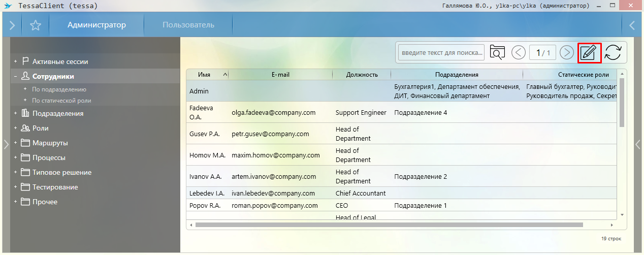
Task: Click the edit pencil icon in toolbar
Action: 589,53
